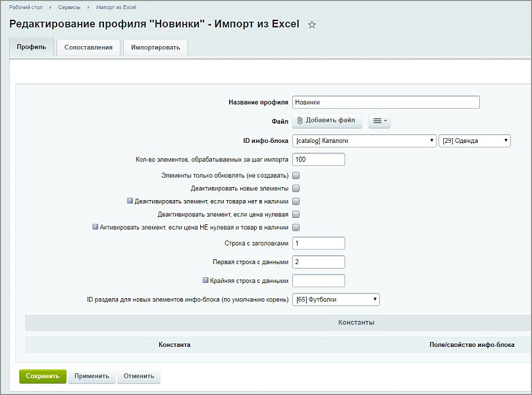Check 'Деактивировать новые элементы'
This screenshot has width=532, height=395.
click(296, 188)
